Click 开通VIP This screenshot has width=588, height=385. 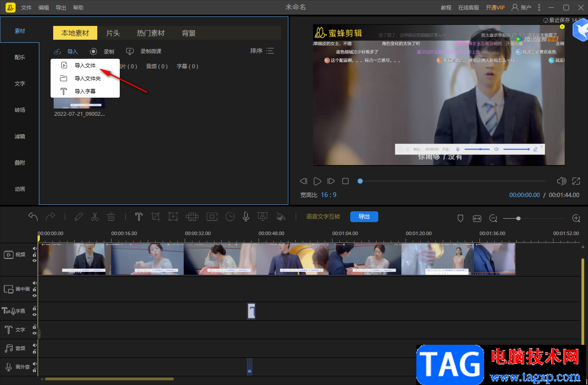coord(495,8)
